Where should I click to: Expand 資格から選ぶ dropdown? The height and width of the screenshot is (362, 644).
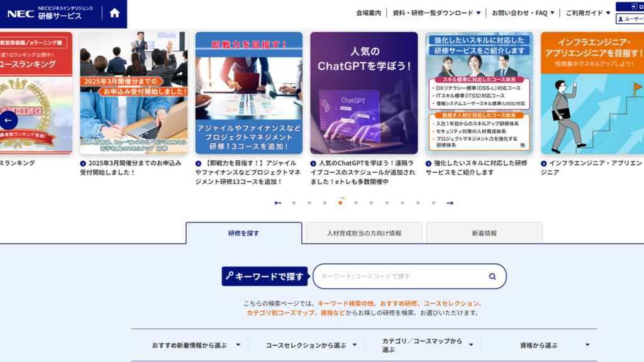(x=553, y=345)
